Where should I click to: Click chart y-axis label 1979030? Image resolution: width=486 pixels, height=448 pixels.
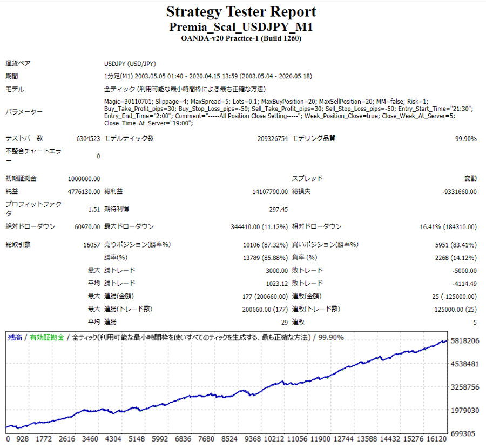click(465, 411)
